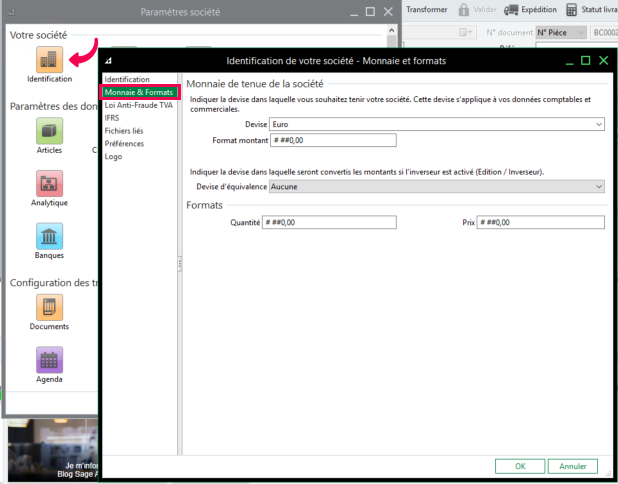The height and width of the screenshot is (484, 618).
Task: Open the Analytique settings icon
Action: pos(49,184)
